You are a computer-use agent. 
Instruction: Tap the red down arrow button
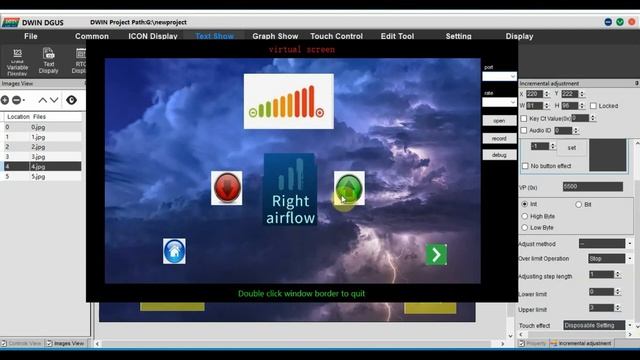tap(227, 188)
